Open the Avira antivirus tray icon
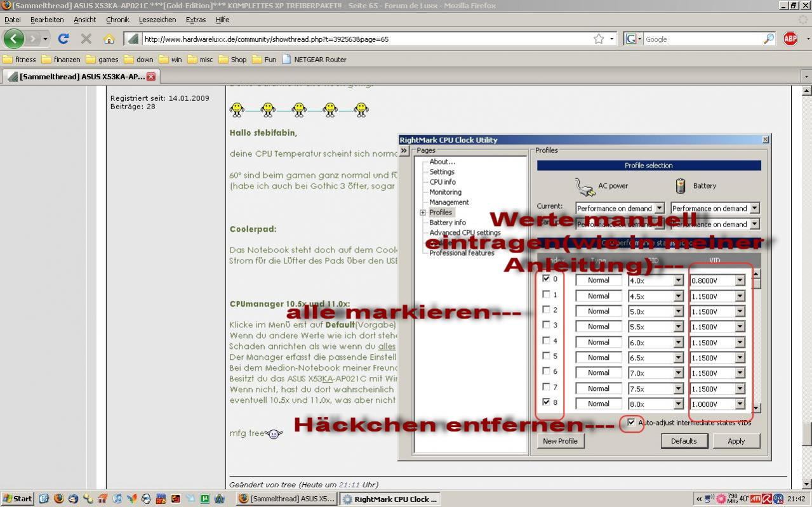 click(x=767, y=499)
